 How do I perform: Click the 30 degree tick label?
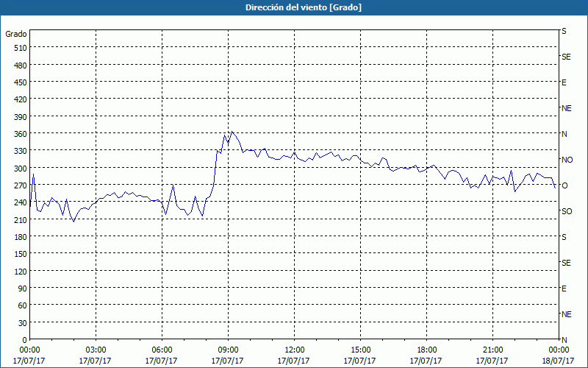point(23,323)
